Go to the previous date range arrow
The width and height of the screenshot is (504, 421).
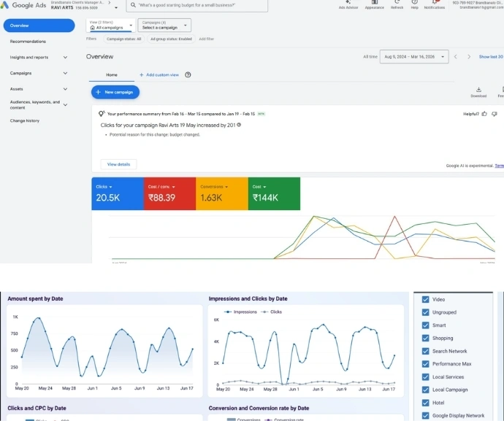(456, 57)
